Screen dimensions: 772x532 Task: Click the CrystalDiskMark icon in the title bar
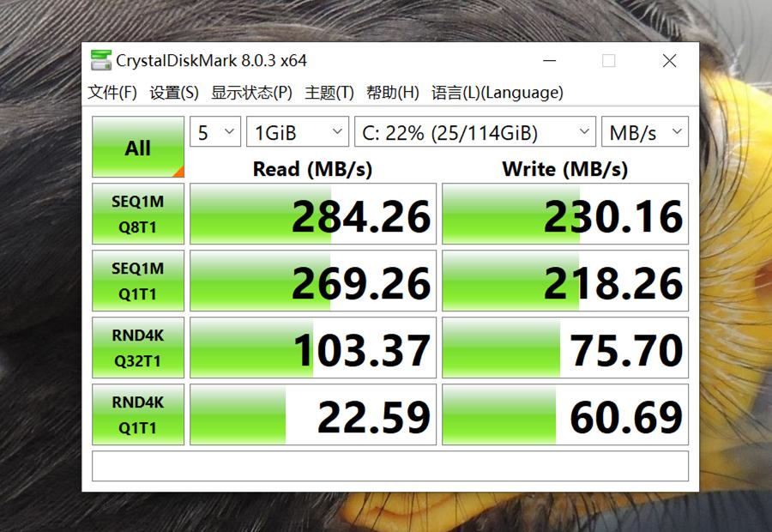click(102, 60)
